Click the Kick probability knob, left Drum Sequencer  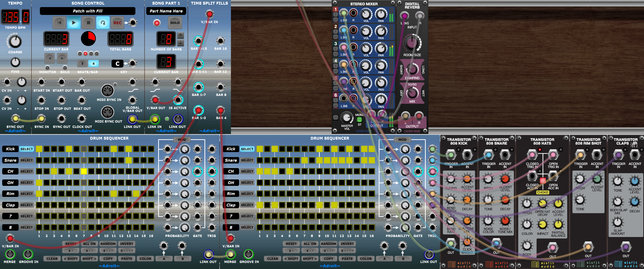(184, 149)
